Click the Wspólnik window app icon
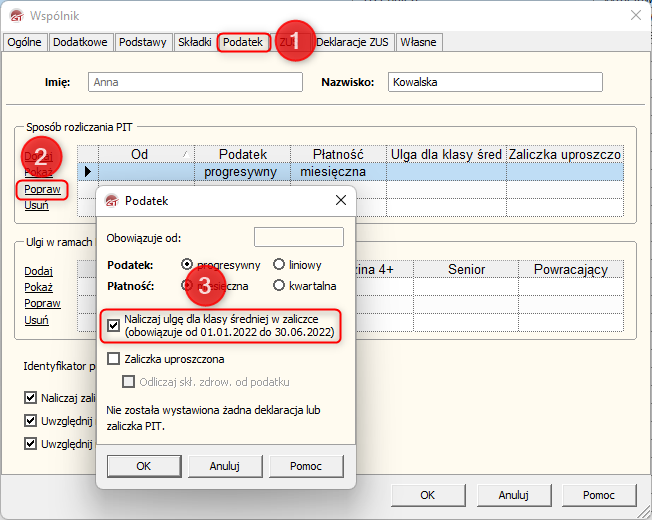652x520 pixels. click(17, 16)
